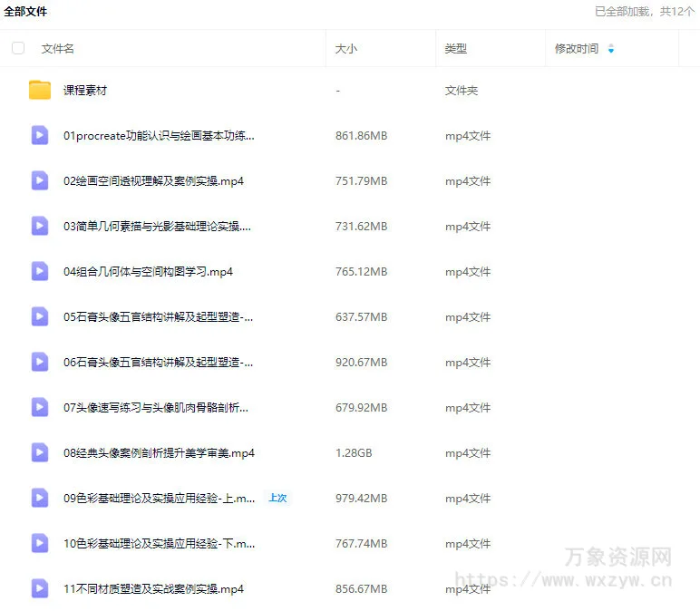Click the 类型 column header to sort

tap(456, 49)
